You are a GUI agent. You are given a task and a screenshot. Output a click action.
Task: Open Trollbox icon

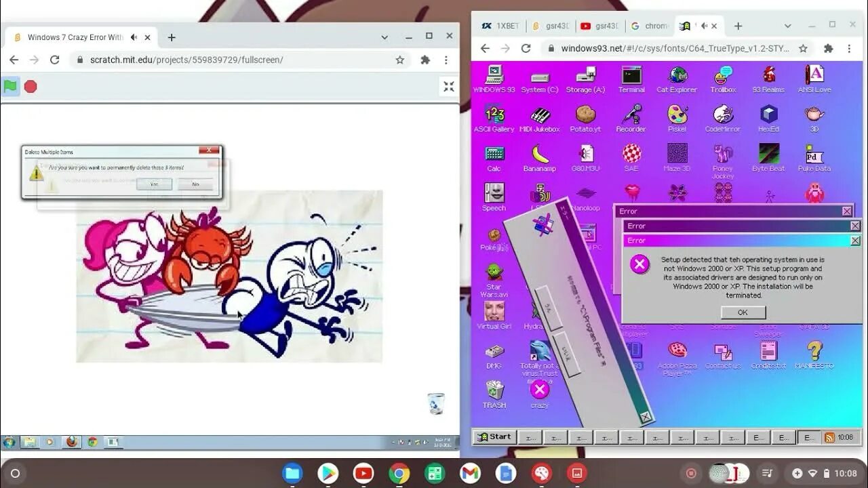click(723, 79)
